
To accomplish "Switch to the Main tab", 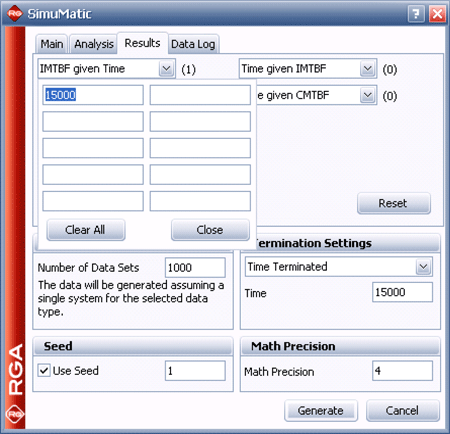I will 52,44.
